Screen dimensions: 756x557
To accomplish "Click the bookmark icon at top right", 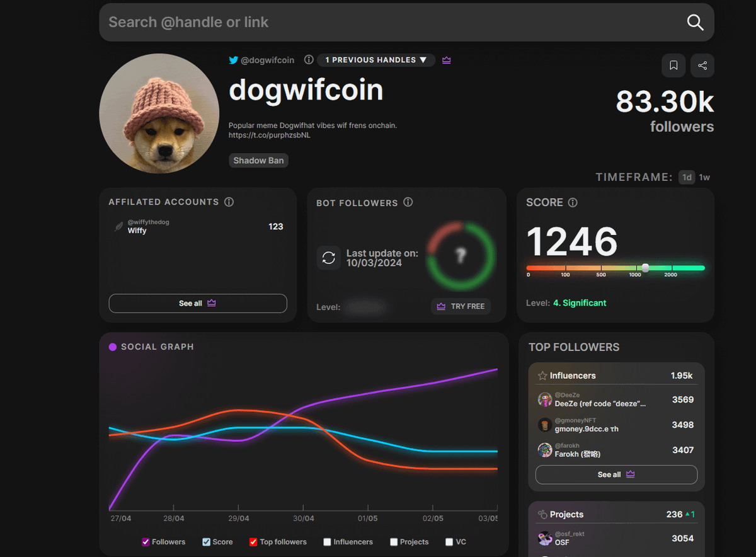I will (673, 66).
